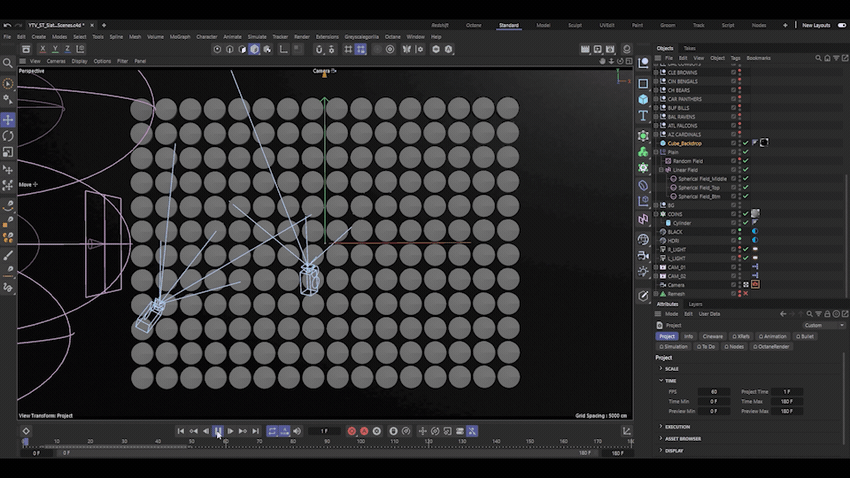The height and width of the screenshot is (478, 850).
Task: Go to end of animation
Action: click(x=255, y=431)
